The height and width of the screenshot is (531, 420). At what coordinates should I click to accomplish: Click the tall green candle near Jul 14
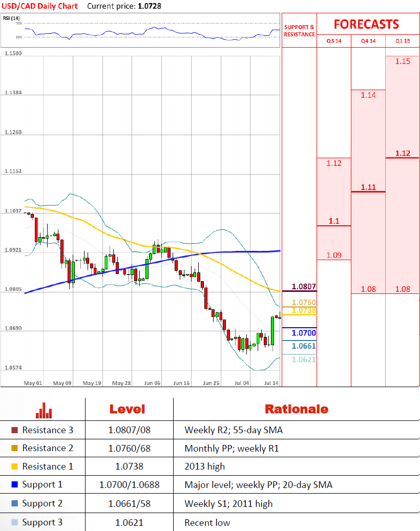272,330
